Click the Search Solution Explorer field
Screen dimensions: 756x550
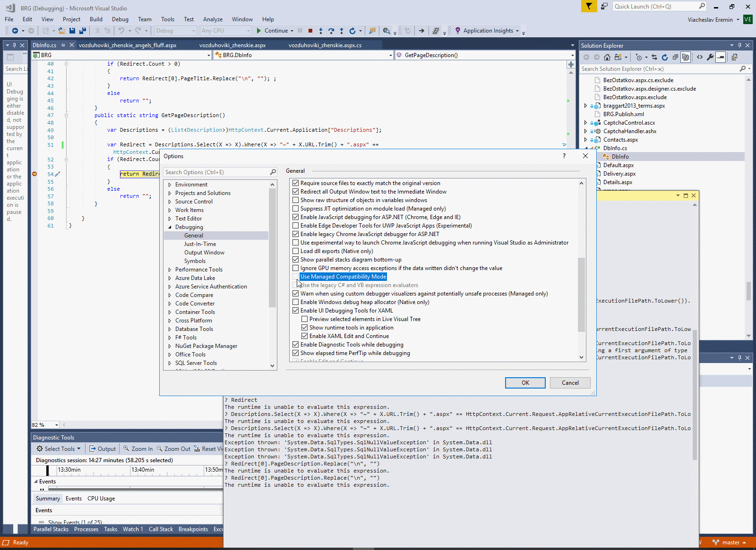[x=665, y=69]
